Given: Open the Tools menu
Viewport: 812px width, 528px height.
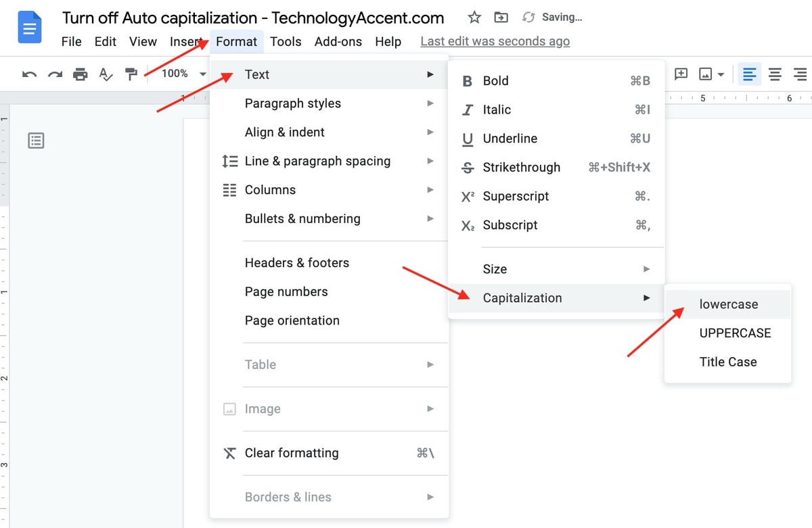Looking at the screenshot, I should pyautogui.click(x=286, y=41).
